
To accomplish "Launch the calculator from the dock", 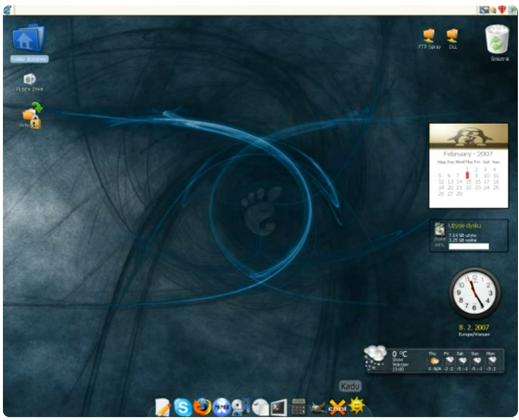I will point(298,407).
